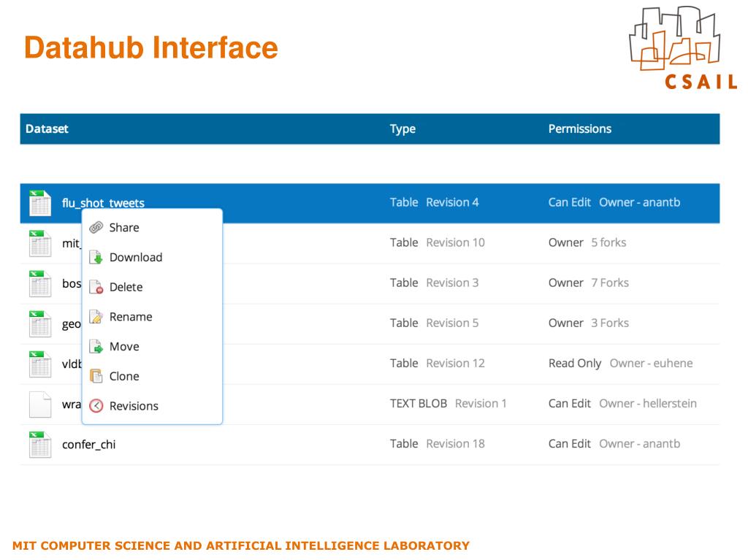Open the confer_chi dataset name
Screen dimensions: 748x560
point(88,445)
